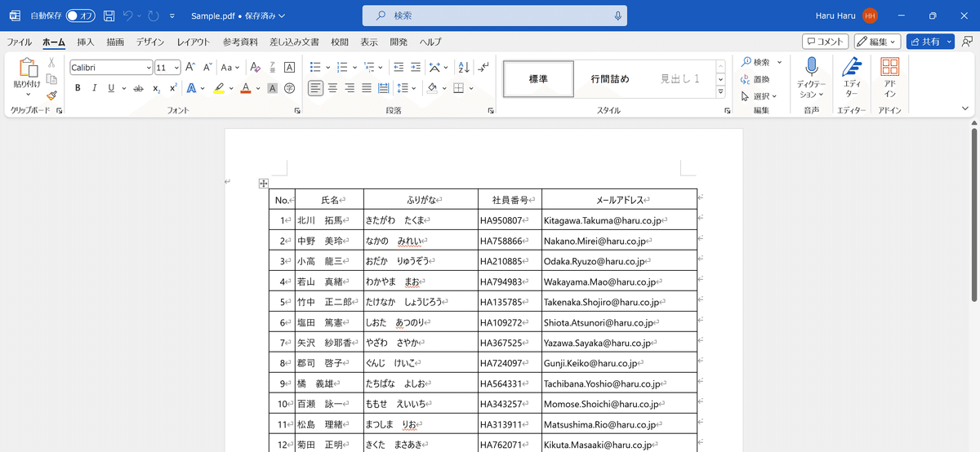980x452 pixels.
Task: Click the phonetic guide (ruby) icon
Action: pos(273,68)
